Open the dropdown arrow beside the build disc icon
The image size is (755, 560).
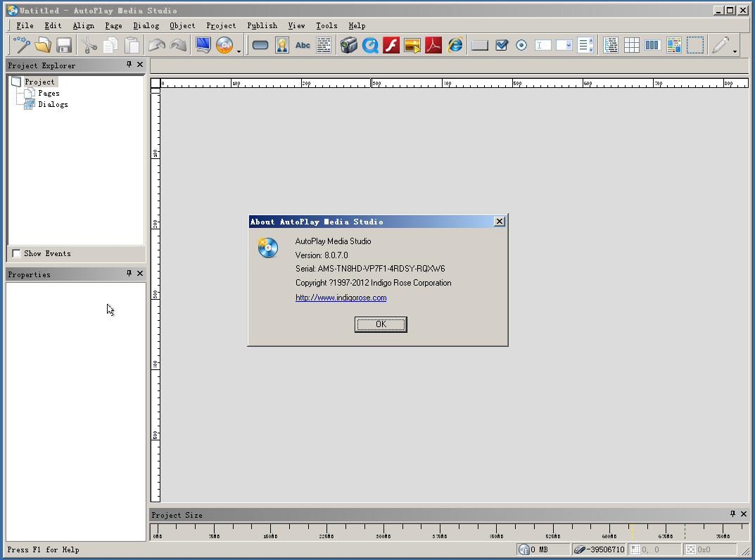239,51
